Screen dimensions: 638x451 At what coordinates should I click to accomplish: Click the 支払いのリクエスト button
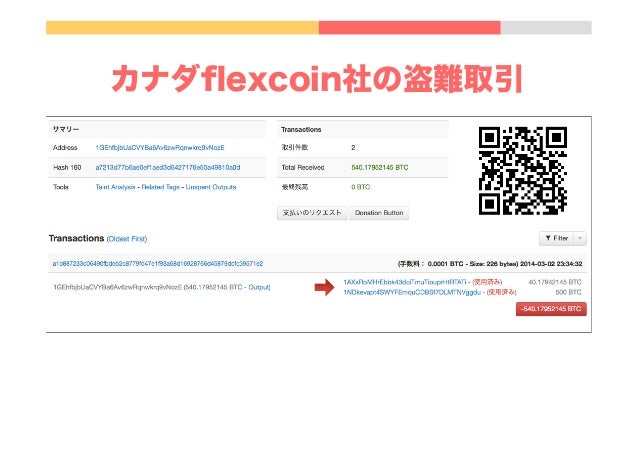(x=312, y=213)
